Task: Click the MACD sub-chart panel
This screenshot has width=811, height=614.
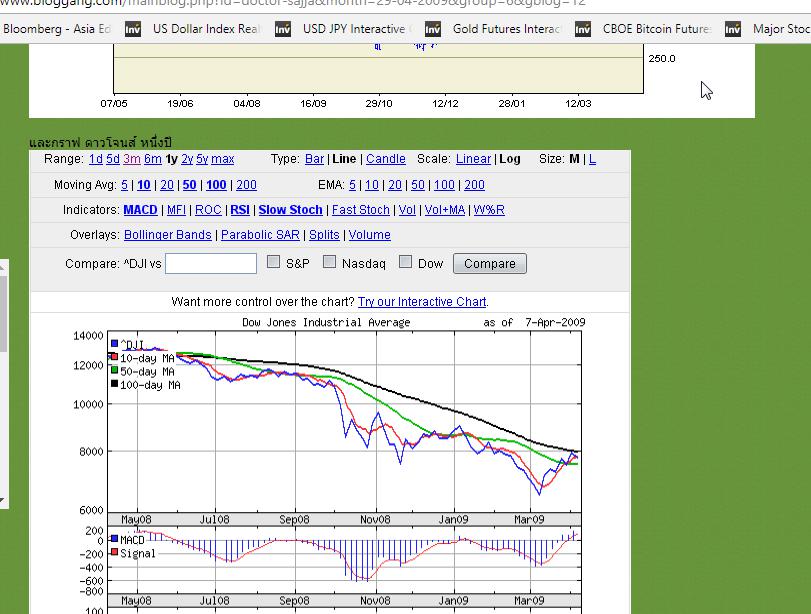Action: [344, 560]
